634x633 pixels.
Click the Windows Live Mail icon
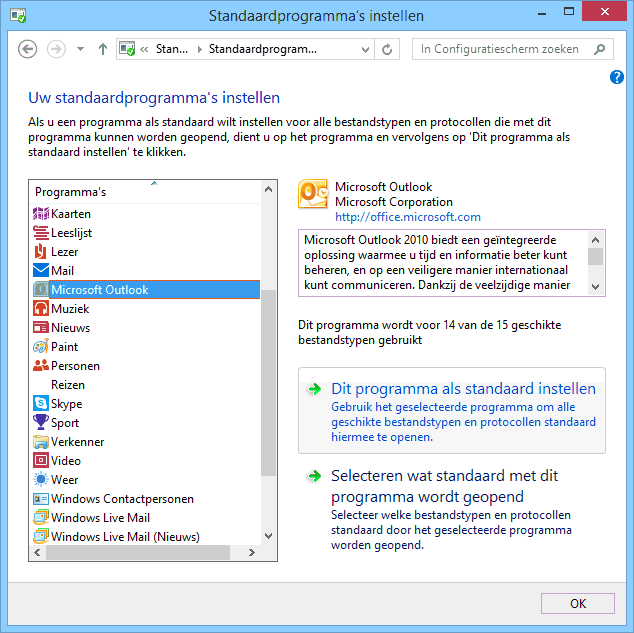pos(40,518)
